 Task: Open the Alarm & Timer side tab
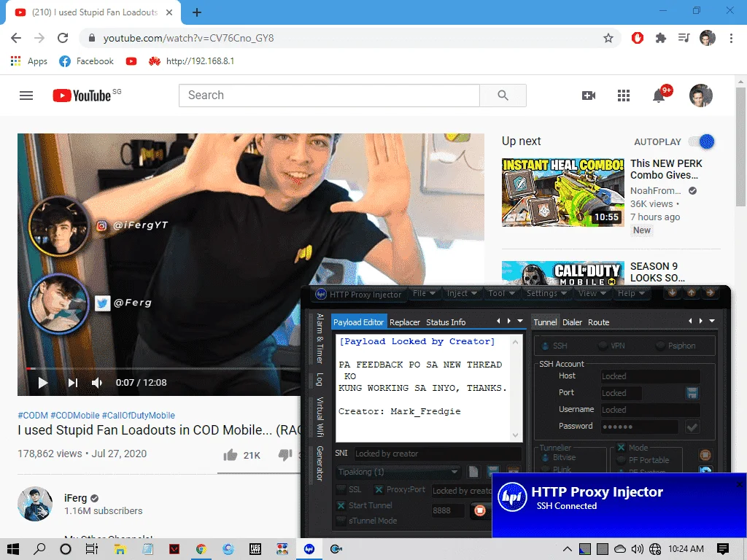(320, 338)
